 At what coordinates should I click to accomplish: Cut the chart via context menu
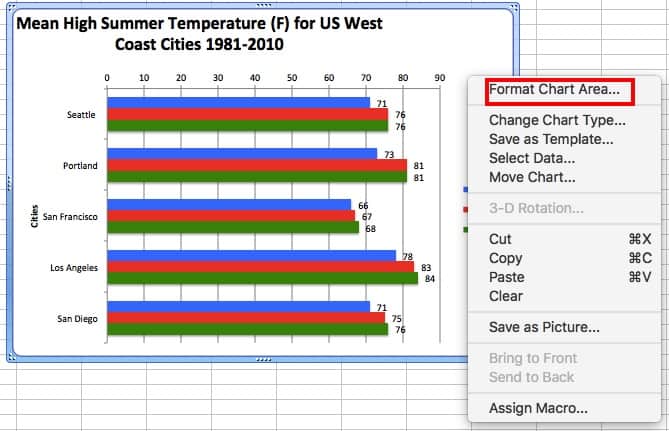point(500,239)
